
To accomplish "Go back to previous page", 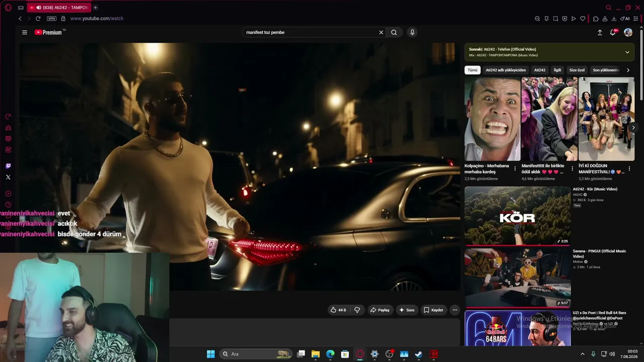I will 20,19.
